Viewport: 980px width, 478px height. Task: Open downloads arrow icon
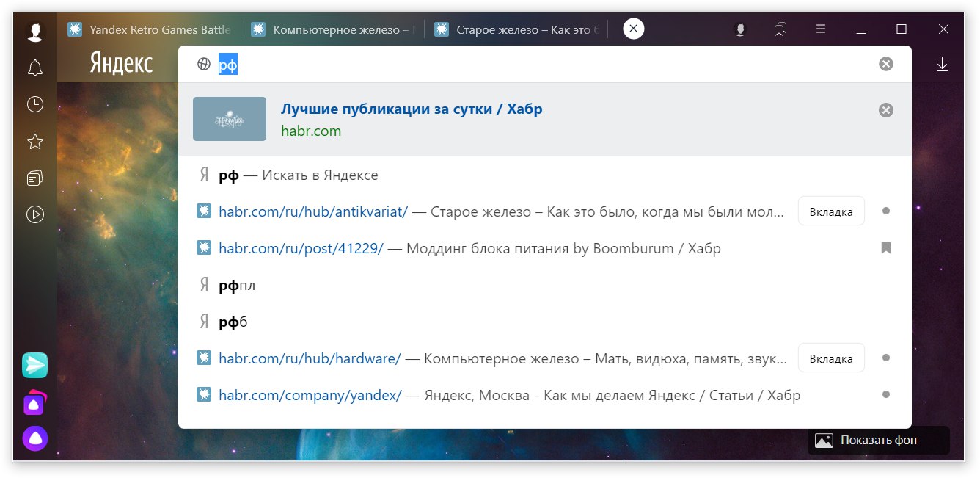pos(943,65)
